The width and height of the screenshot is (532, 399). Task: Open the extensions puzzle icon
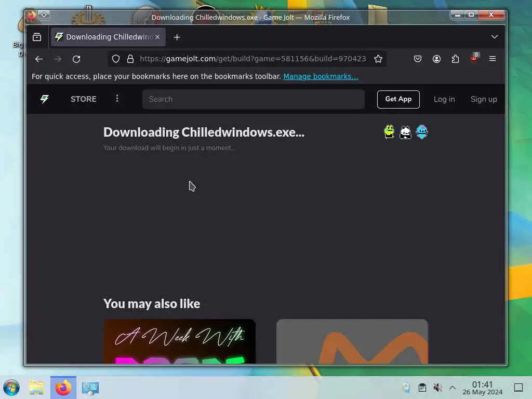tap(455, 59)
